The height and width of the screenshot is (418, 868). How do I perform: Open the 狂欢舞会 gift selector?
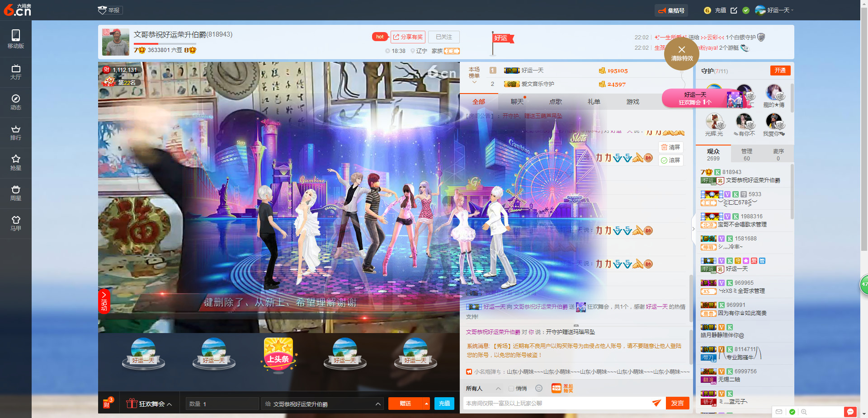(149, 404)
